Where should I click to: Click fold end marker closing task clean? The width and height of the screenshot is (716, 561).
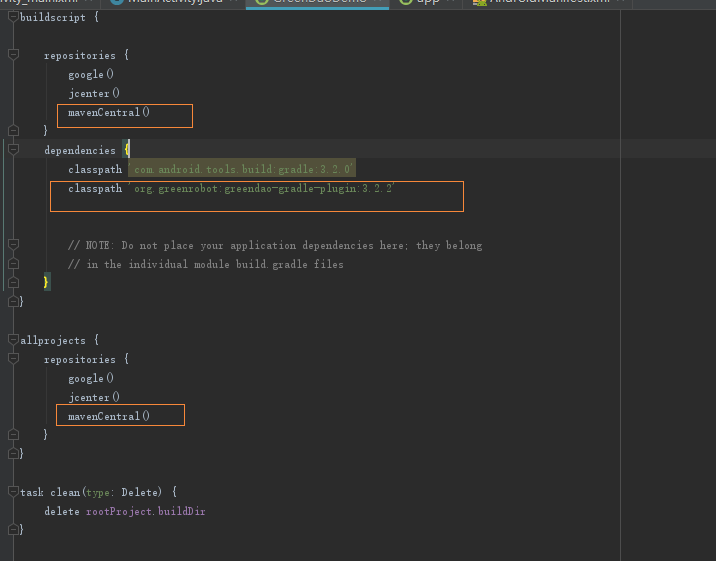click(13, 530)
